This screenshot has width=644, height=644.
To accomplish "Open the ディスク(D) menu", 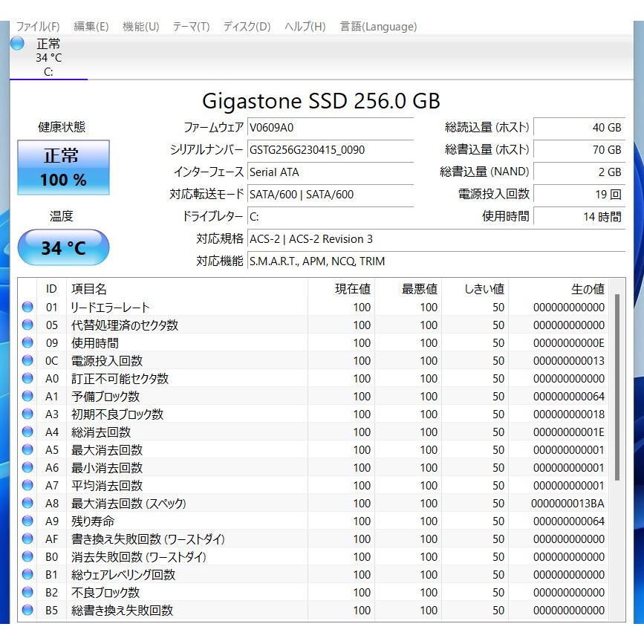I will [x=247, y=27].
